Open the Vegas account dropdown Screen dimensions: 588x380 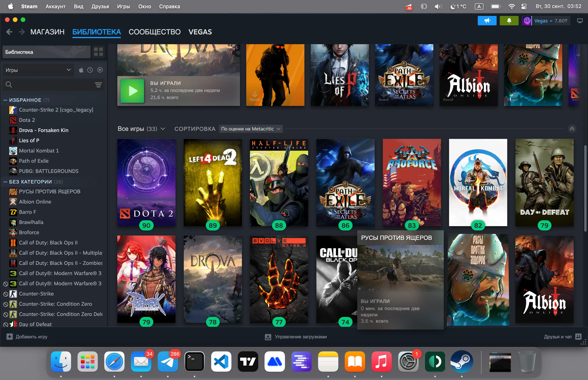click(543, 21)
